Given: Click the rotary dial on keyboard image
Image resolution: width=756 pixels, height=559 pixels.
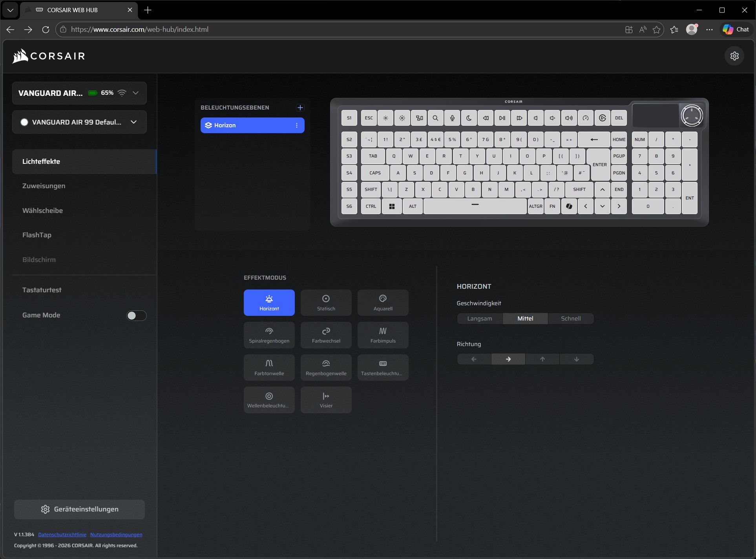Looking at the screenshot, I should [x=691, y=115].
